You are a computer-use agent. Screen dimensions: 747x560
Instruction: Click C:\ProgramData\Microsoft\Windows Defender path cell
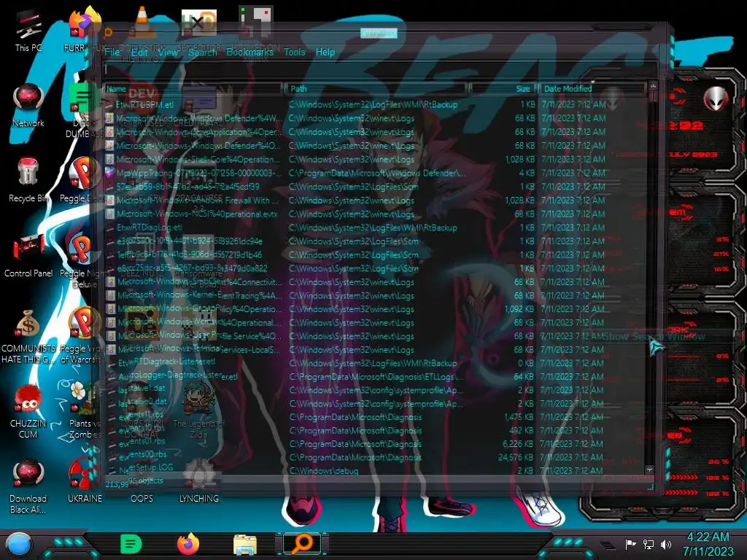(x=376, y=174)
